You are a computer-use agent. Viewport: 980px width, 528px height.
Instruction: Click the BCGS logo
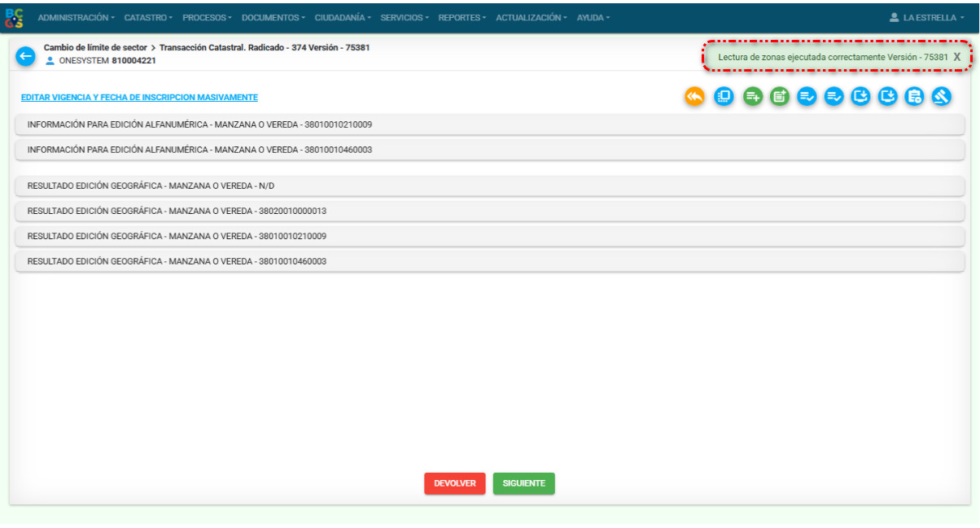(15, 18)
